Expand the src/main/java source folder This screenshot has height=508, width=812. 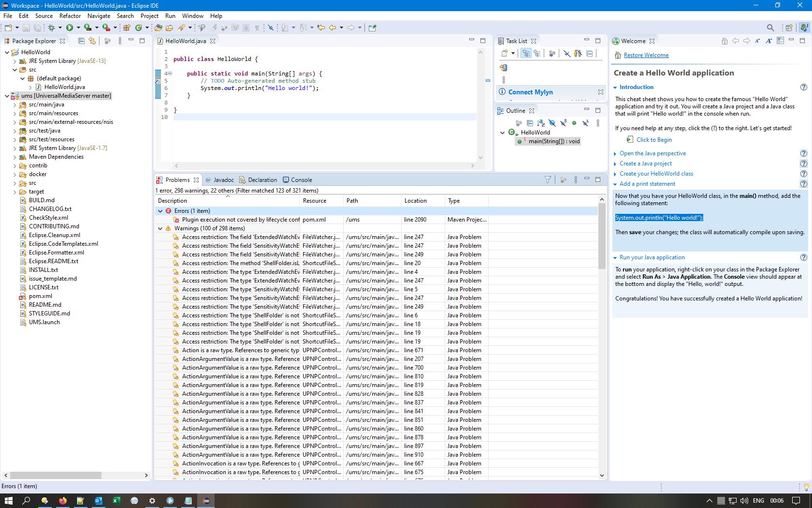coord(14,105)
